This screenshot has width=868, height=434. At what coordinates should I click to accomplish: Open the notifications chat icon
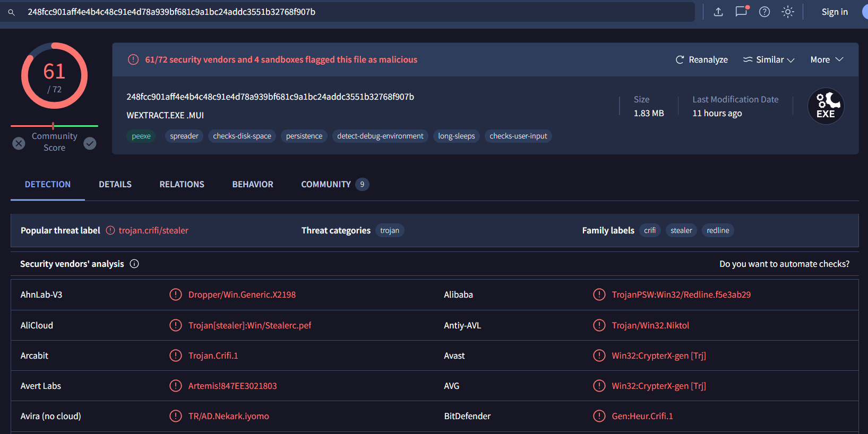[x=741, y=12]
